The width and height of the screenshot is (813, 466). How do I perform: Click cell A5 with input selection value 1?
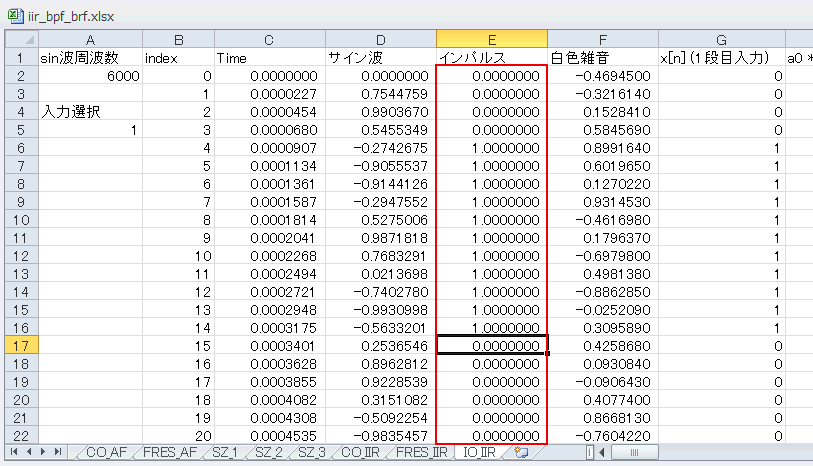tap(90, 130)
